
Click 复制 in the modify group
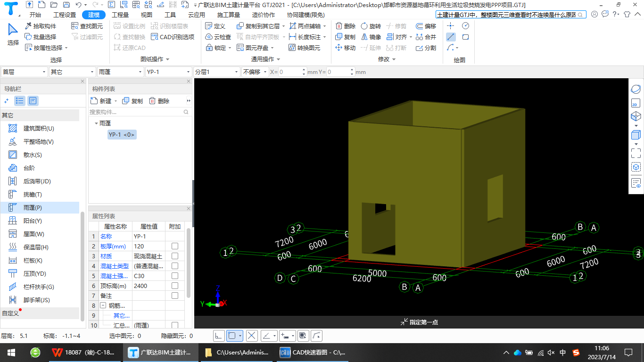[x=346, y=37]
